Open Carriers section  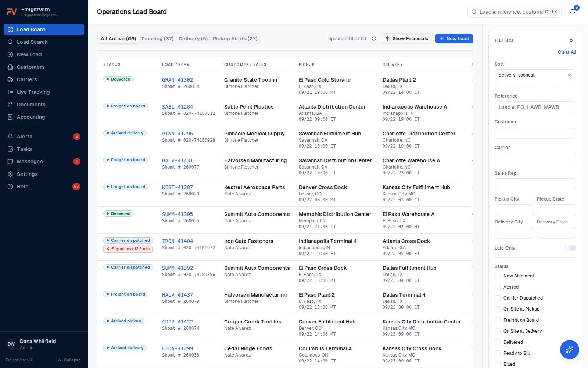(44, 79)
